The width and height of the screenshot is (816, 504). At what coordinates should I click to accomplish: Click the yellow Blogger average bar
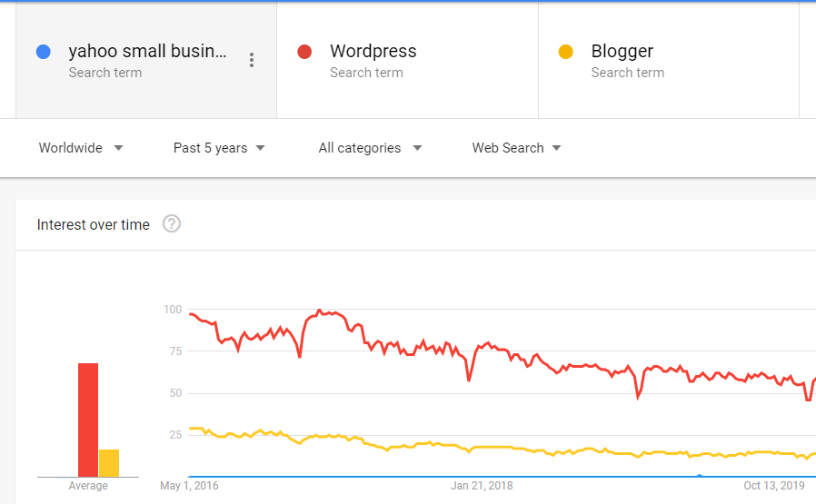(x=109, y=463)
